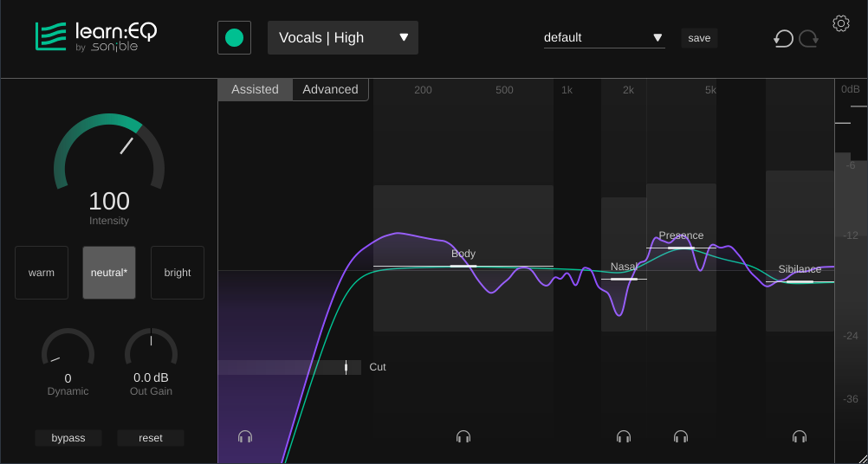Click the undo arrow icon
868x464 pixels.
click(783, 38)
